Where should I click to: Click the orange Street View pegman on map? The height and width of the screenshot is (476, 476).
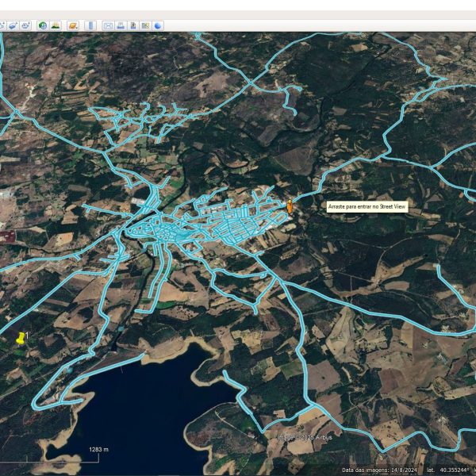point(290,207)
